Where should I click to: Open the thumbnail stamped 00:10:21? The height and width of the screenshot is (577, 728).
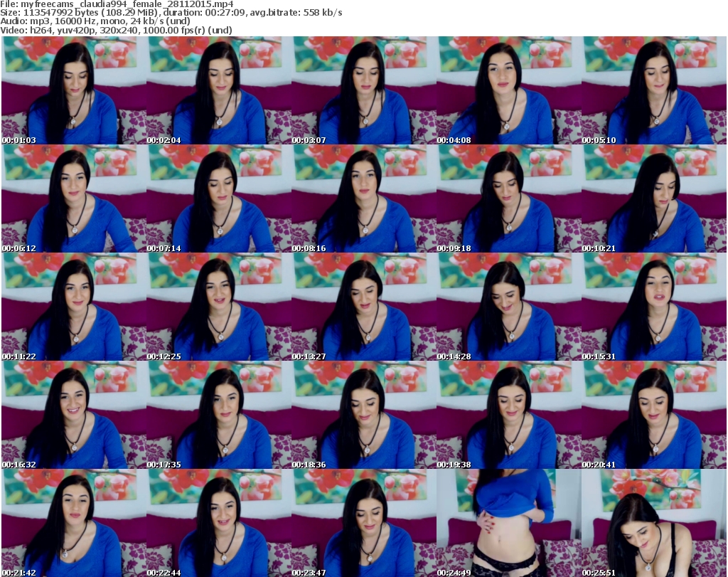[x=654, y=198]
